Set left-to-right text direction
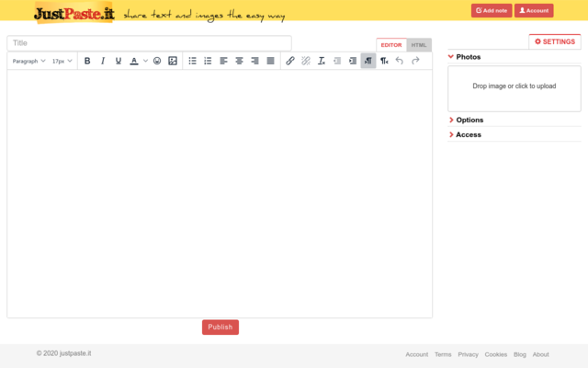The height and width of the screenshot is (368, 588). (368, 61)
